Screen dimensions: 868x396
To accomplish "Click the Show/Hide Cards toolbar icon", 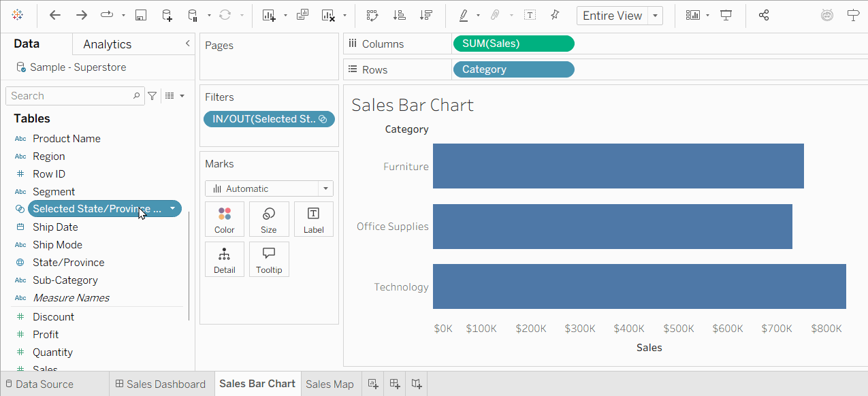I will click(693, 15).
